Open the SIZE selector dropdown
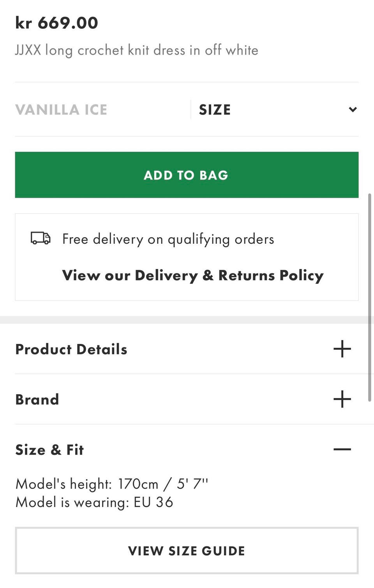The width and height of the screenshot is (374, 588). coord(275,110)
